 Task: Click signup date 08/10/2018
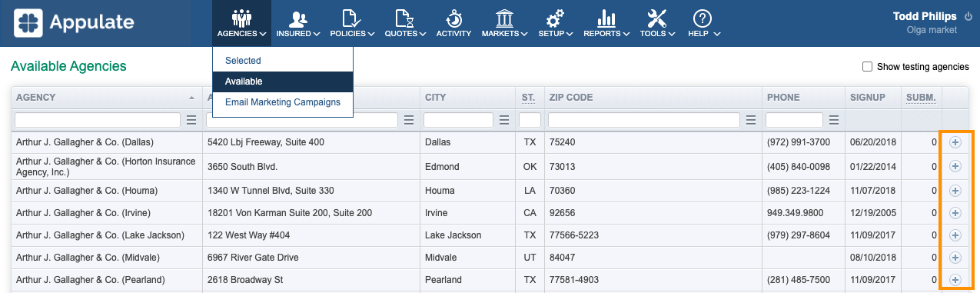pos(873,257)
